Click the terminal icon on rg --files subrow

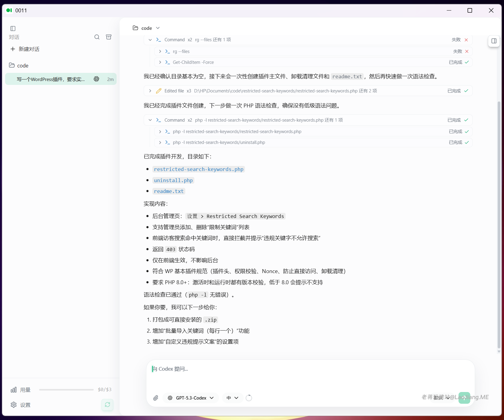(167, 51)
